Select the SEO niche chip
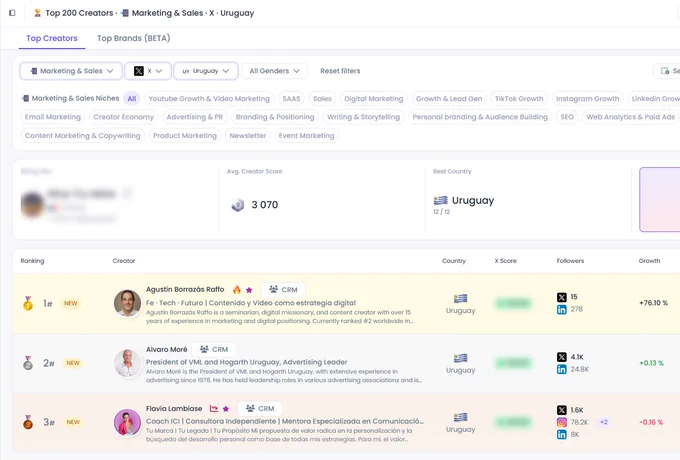 coord(567,117)
